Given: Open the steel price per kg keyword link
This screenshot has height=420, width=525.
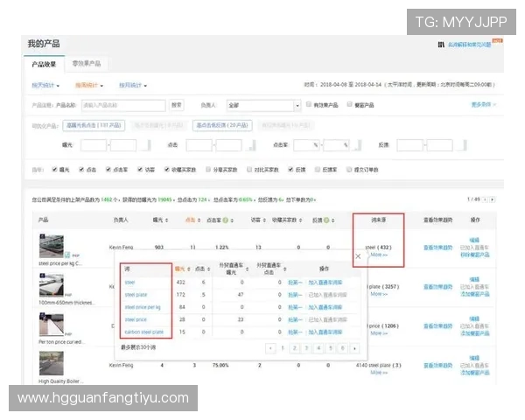Looking at the screenshot, I should pyautogui.click(x=143, y=307).
